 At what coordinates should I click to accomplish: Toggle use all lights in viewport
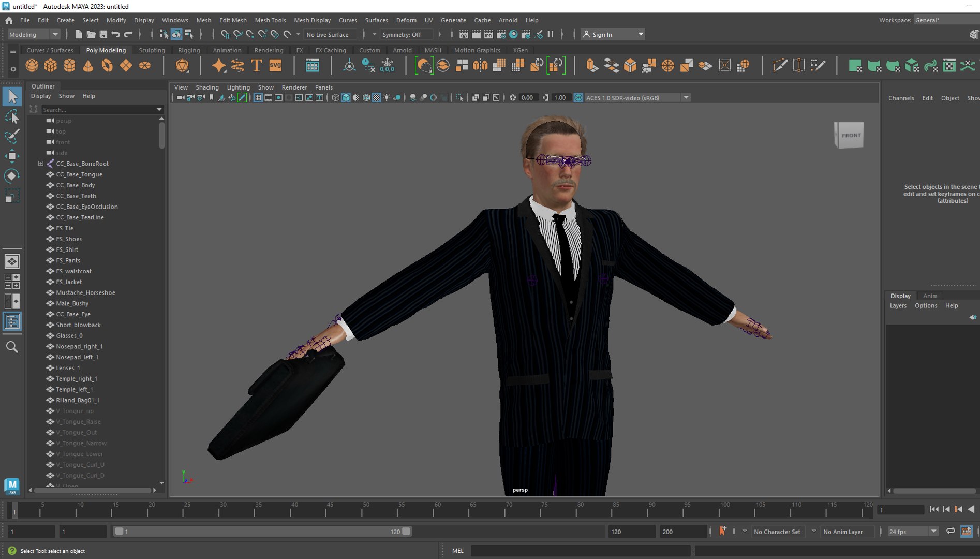pos(387,98)
